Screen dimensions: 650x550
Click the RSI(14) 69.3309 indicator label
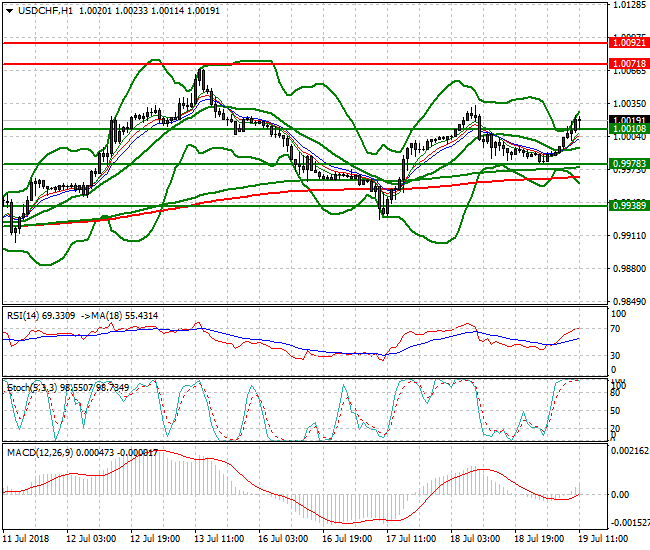click(x=41, y=316)
